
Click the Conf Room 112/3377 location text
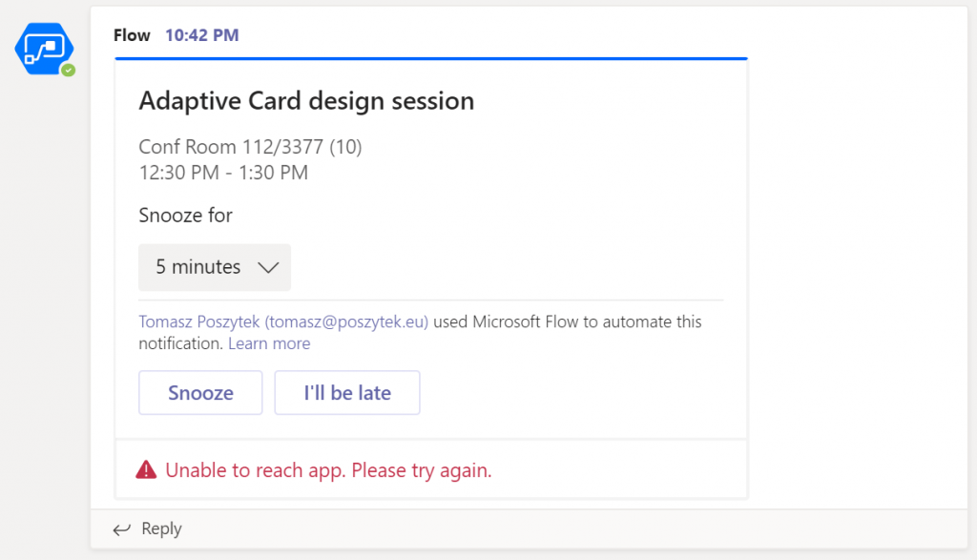click(250, 147)
